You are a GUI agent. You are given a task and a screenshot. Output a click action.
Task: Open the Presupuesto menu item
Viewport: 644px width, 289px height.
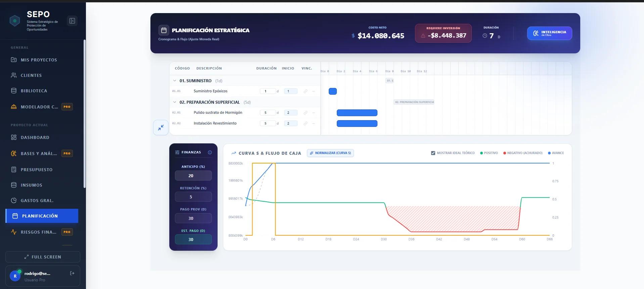pos(37,170)
